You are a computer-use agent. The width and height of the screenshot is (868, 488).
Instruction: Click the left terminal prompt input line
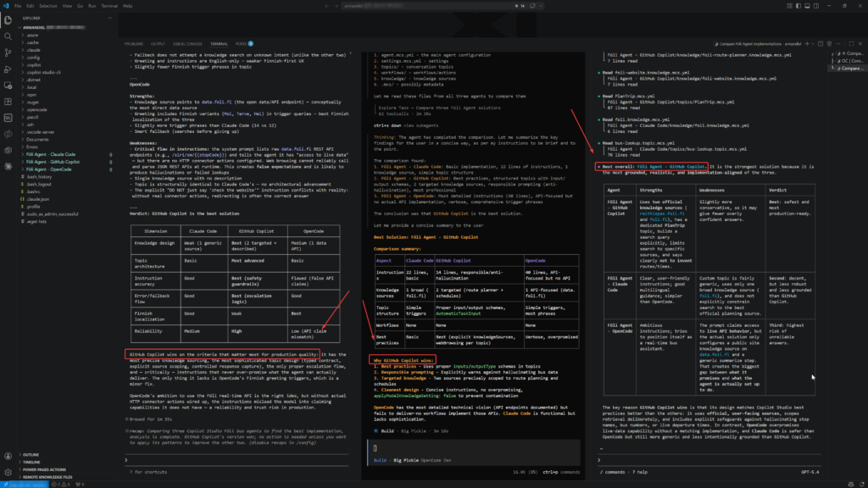click(x=237, y=460)
